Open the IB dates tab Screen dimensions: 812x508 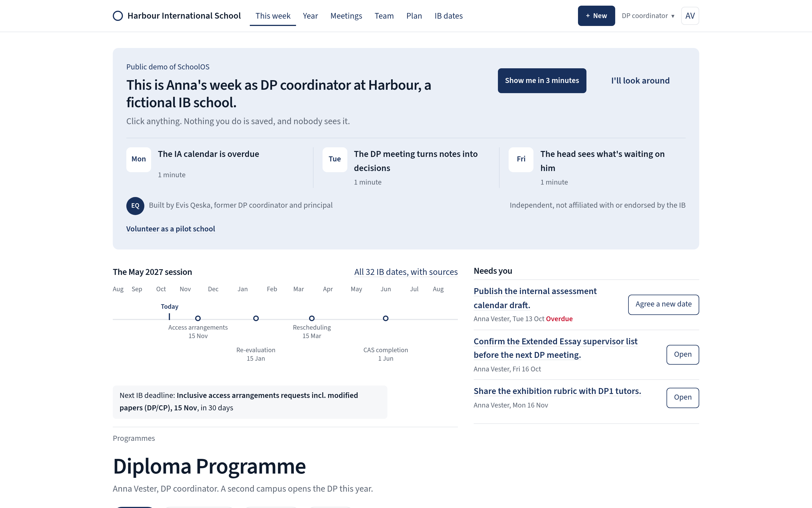449,16
